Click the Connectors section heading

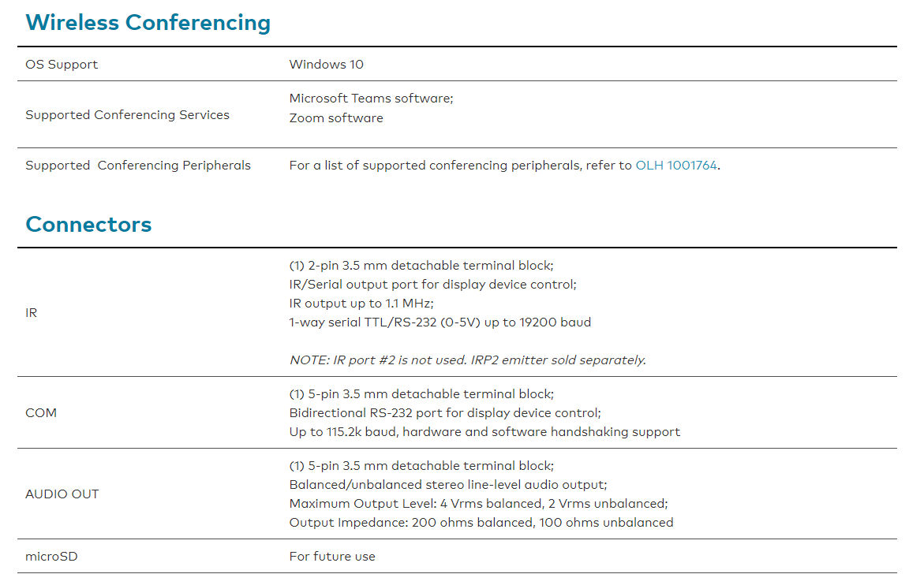pyautogui.click(x=88, y=225)
